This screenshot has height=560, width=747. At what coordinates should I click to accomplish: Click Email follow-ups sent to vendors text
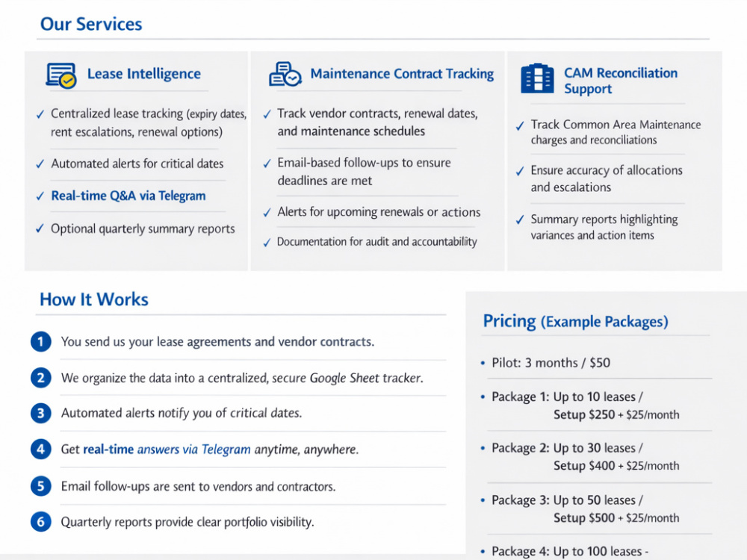198,487
